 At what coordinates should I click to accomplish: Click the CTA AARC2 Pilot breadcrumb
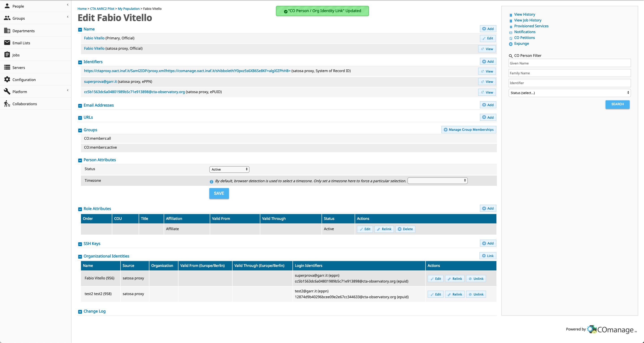pyautogui.click(x=102, y=9)
